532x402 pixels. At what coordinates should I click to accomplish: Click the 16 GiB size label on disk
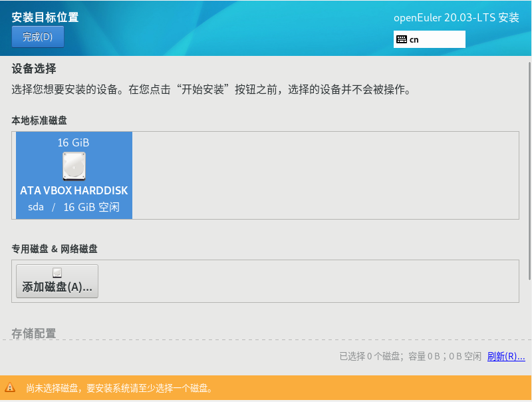pos(73,142)
